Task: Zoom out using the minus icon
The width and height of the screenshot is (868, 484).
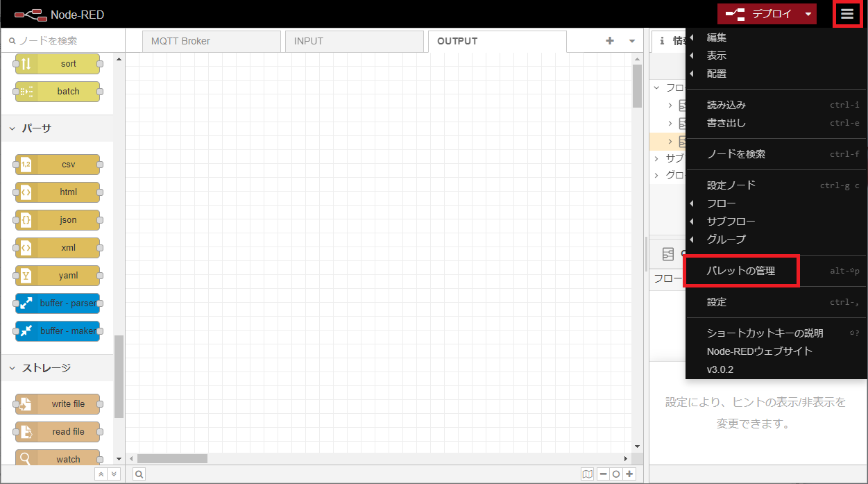Action: 602,474
